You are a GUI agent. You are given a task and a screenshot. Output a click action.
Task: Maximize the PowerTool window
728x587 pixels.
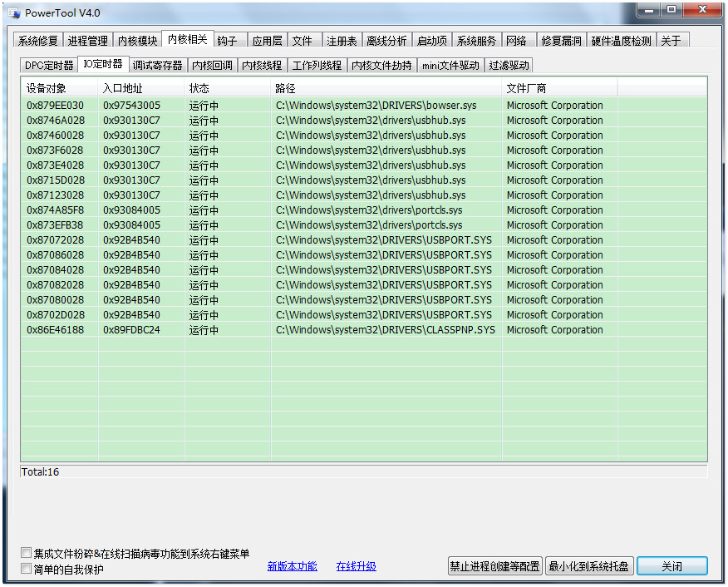tap(671, 10)
